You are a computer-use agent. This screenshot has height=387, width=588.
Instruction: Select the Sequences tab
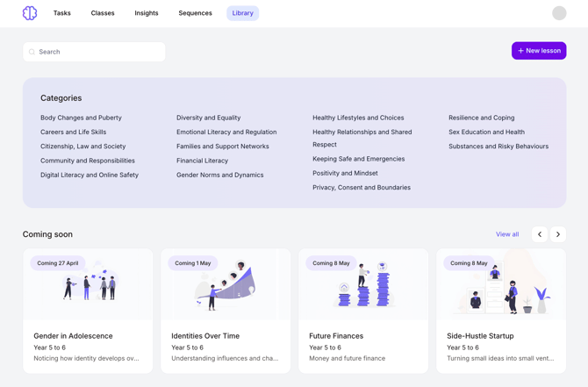click(x=195, y=13)
